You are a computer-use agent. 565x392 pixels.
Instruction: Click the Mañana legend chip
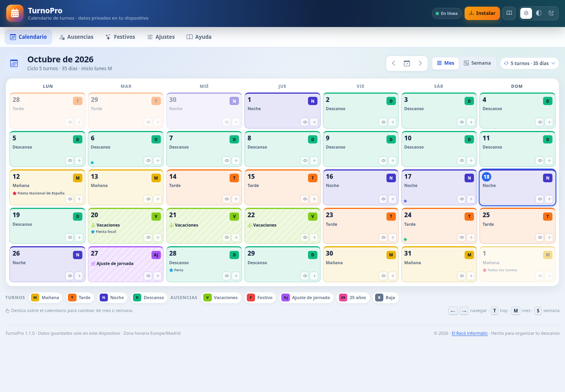46,298
